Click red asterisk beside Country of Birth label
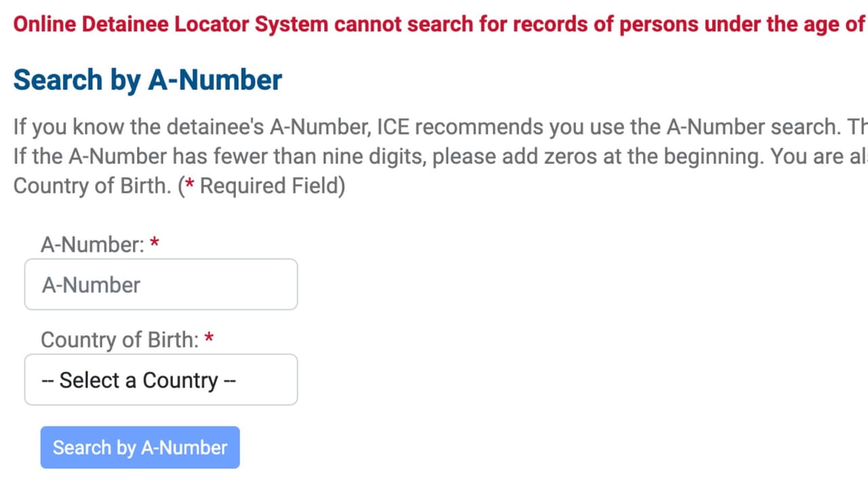The height and width of the screenshot is (488, 868). pyautogui.click(x=209, y=338)
